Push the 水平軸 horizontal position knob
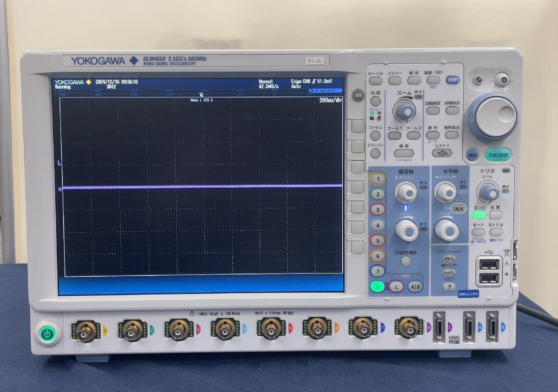Viewport: 558px width, 392px height. 445,191
